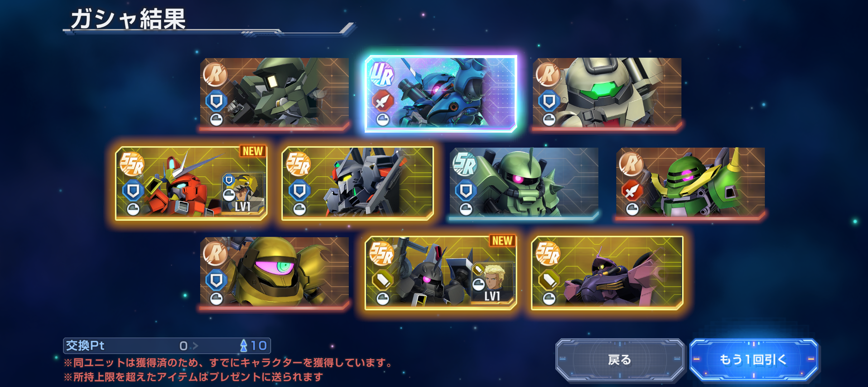The image size is (868, 387).
Task: Click the R badge on dark green unit card
Action: (x=215, y=75)
